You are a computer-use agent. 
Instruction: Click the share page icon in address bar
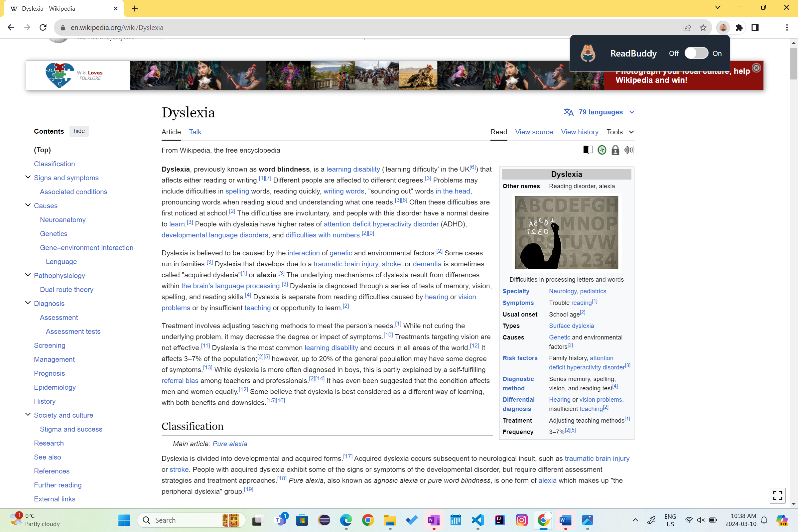coord(687,28)
